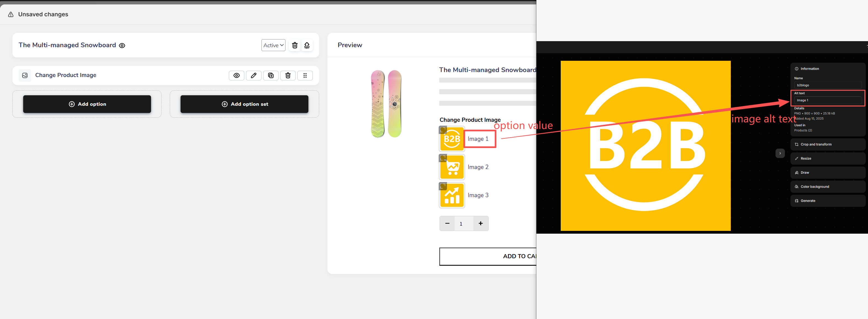This screenshot has width=868, height=319.
Task: Open the Active status dropdown
Action: (x=273, y=45)
